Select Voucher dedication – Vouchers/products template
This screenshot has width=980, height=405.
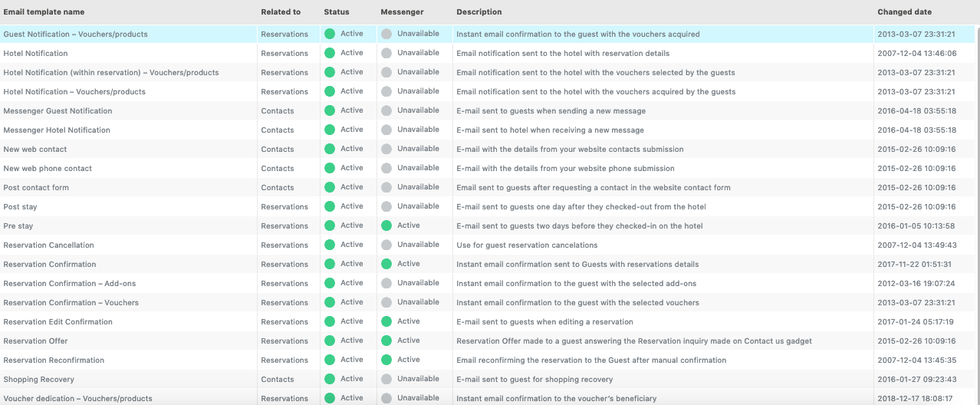click(x=77, y=398)
